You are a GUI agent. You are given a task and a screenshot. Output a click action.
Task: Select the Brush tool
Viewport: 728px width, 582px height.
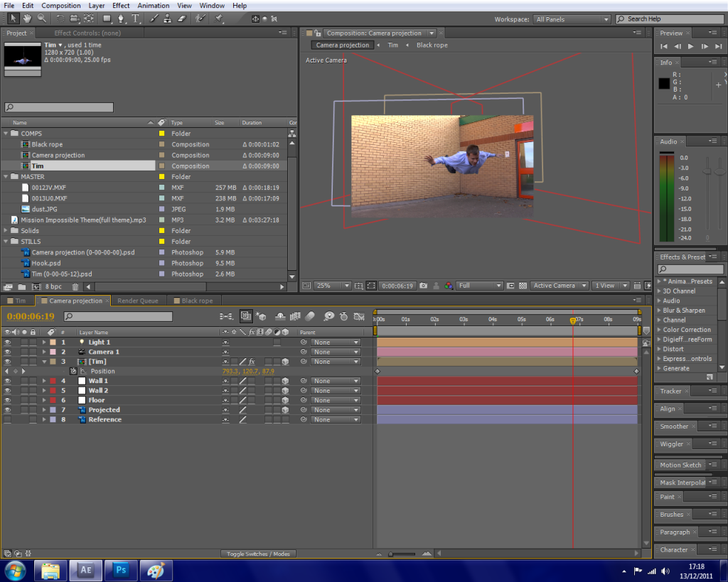[154, 18]
